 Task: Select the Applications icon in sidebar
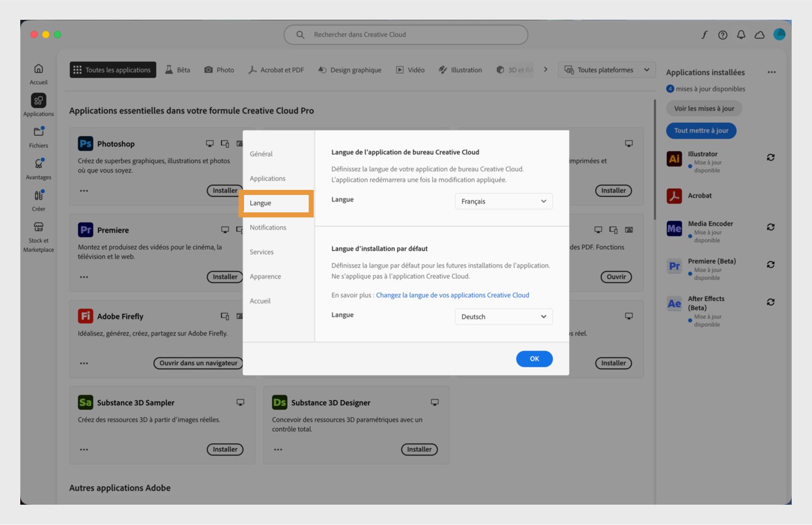39,101
